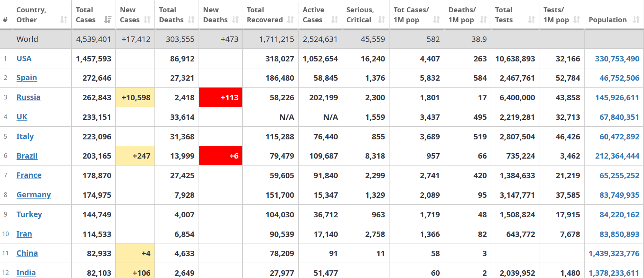Image resolution: width=644 pixels, height=278 pixels.
Task: Sort by New Cases sort icon
Action: [147, 20]
